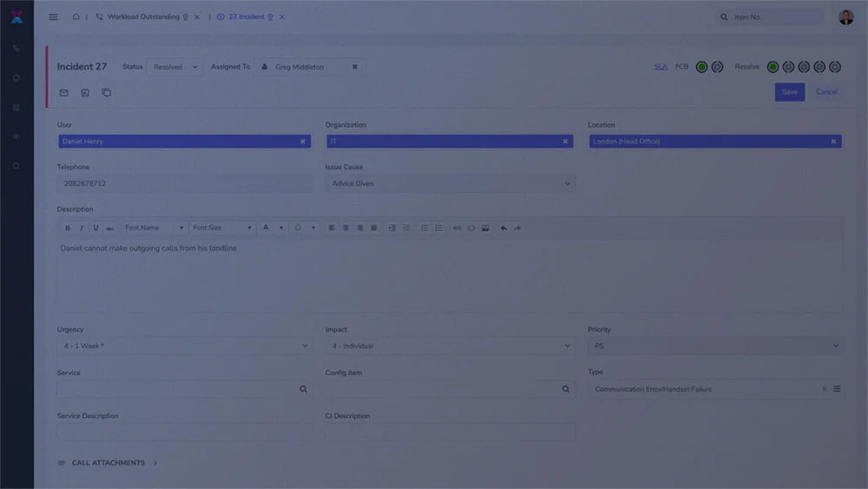Go to the home icon
Screen dimensions: 868x489
click(76, 17)
